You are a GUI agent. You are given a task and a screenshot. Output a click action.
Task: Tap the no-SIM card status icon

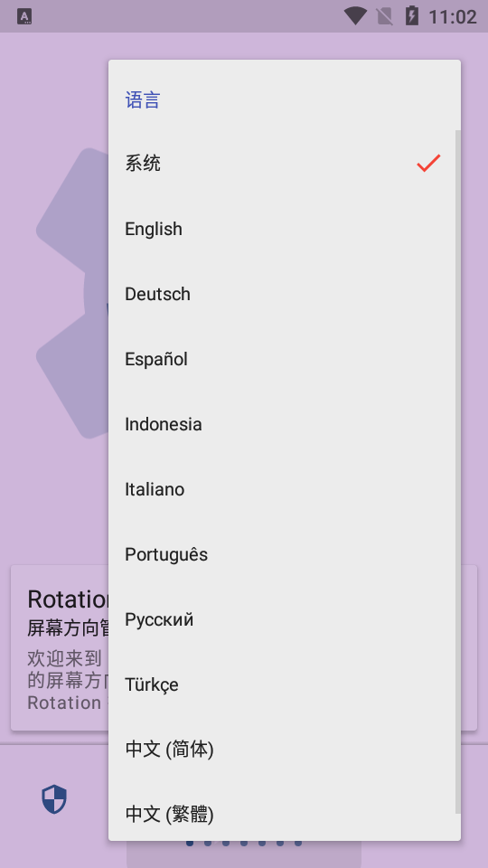coord(385,16)
